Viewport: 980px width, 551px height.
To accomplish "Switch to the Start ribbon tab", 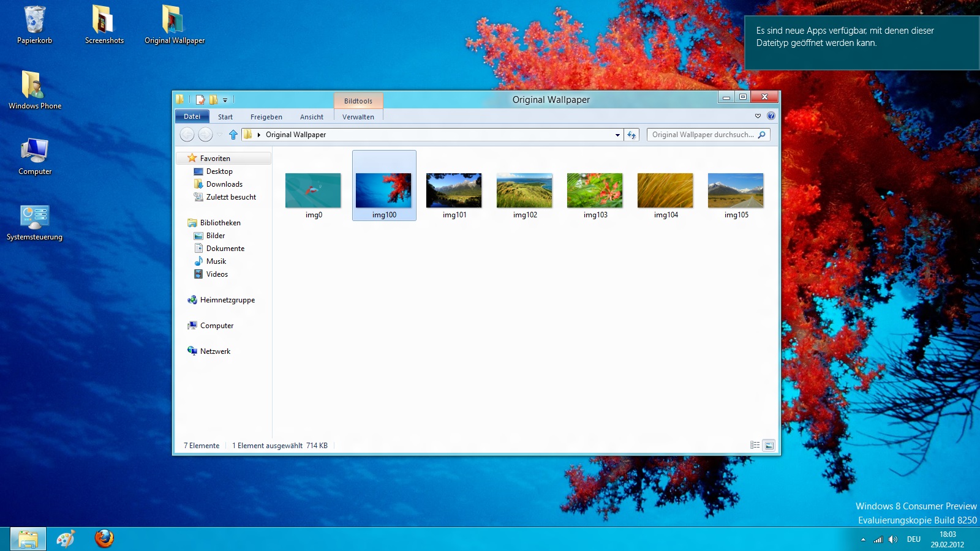I will coord(225,117).
